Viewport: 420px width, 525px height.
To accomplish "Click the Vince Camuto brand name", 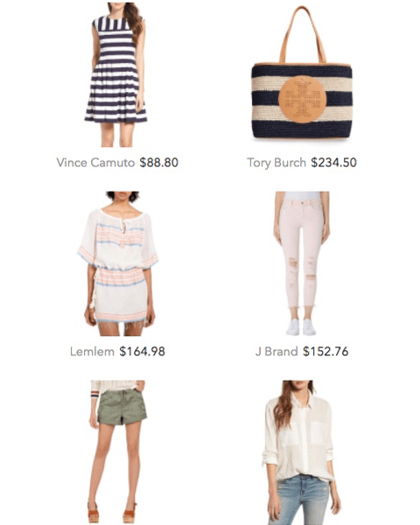I will point(95,163).
